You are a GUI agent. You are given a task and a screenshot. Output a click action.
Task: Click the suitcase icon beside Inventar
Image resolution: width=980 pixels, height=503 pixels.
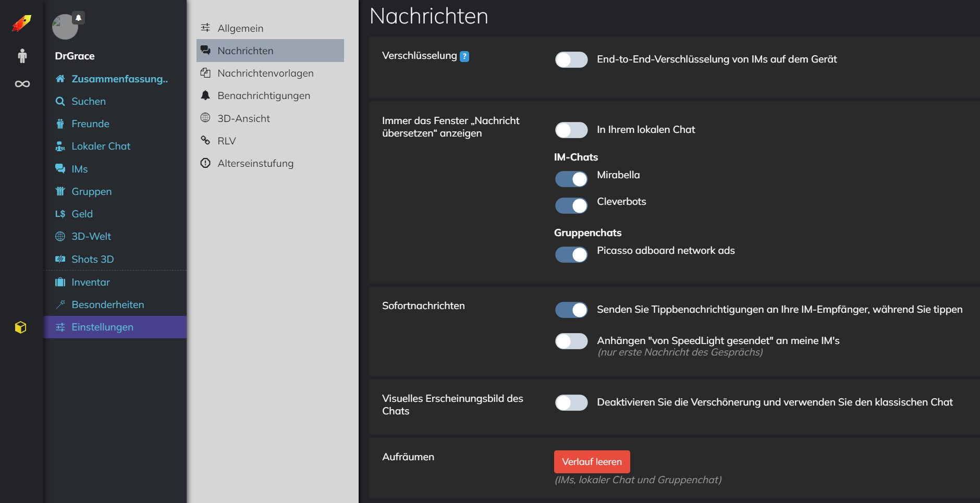point(60,282)
